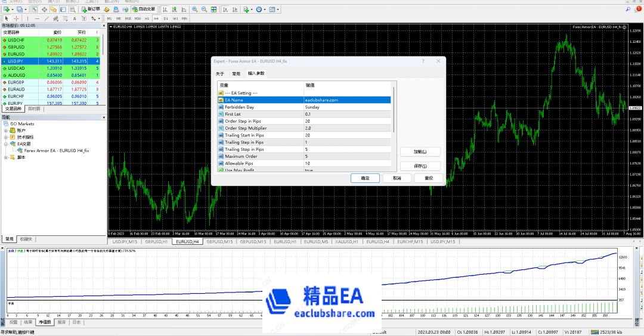Open the 即时图 tab in Market Watch

[x=34, y=108]
